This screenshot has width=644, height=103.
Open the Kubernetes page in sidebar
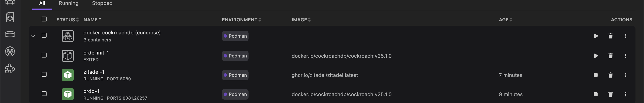(x=10, y=51)
